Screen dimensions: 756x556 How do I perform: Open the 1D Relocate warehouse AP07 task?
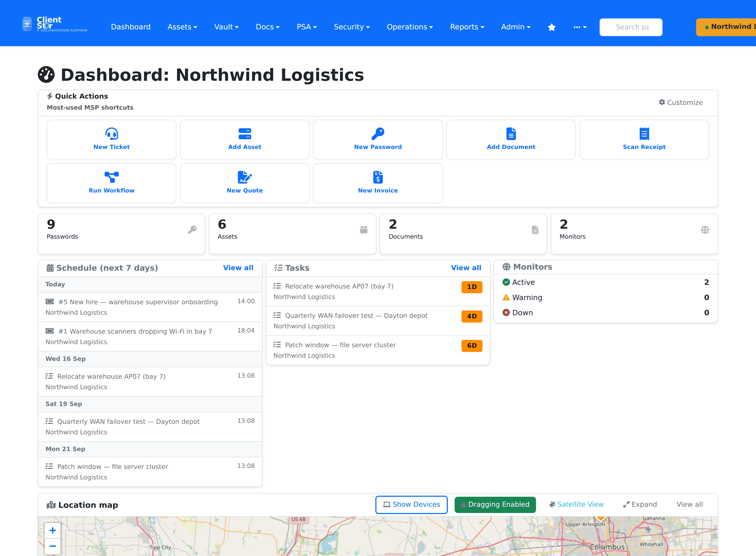378,291
